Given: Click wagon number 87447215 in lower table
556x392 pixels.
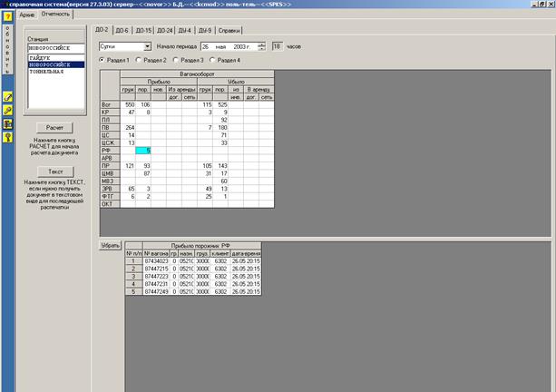Looking at the screenshot, I should [x=156, y=269].
